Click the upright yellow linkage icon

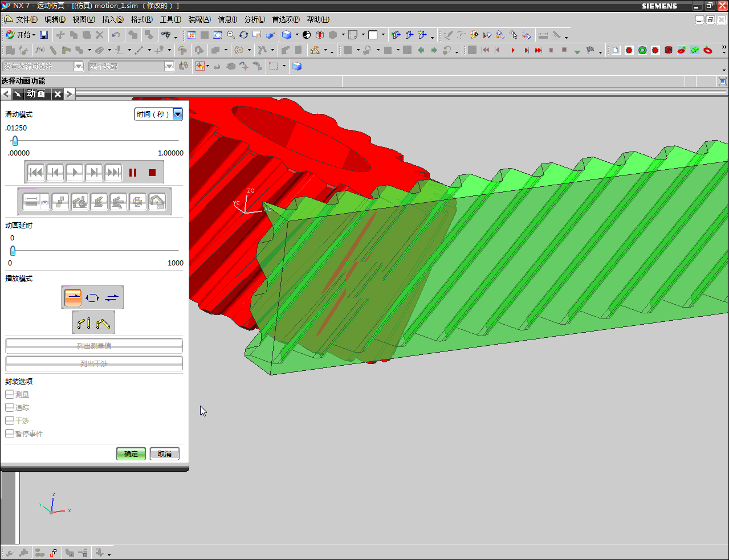click(84, 323)
